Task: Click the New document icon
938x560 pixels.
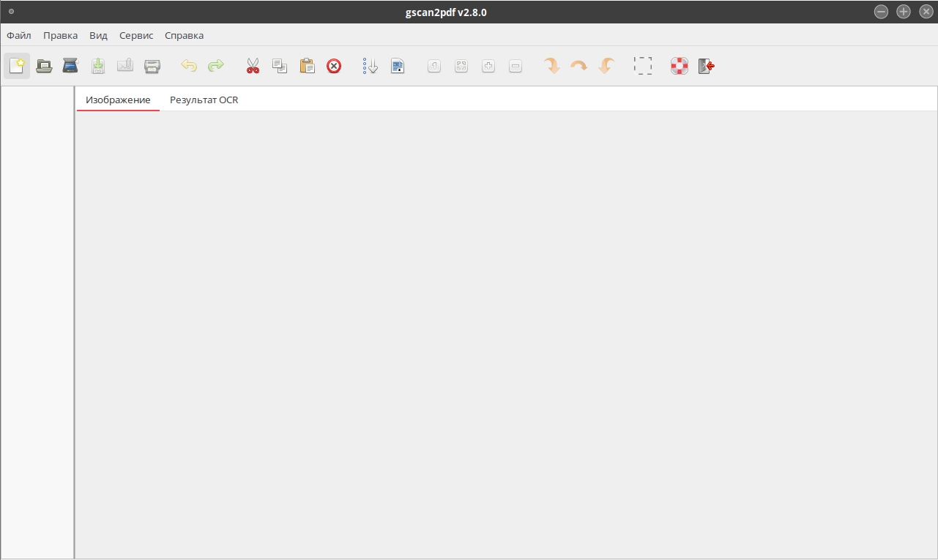Action: coord(17,66)
